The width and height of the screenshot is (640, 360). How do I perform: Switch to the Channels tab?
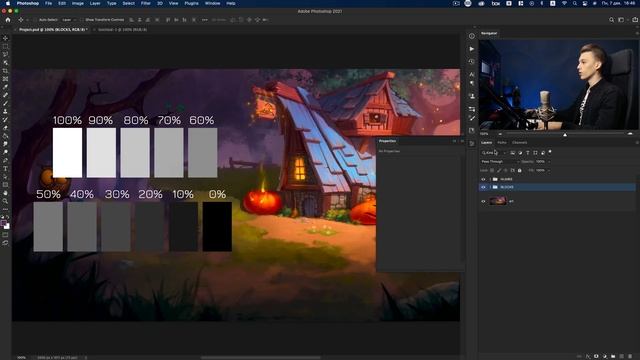pos(520,142)
